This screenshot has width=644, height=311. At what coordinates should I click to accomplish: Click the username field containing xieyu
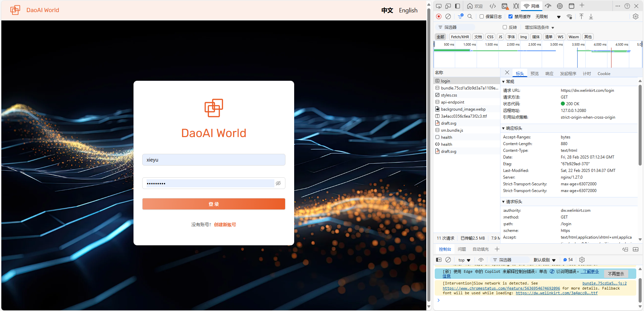(214, 160)
